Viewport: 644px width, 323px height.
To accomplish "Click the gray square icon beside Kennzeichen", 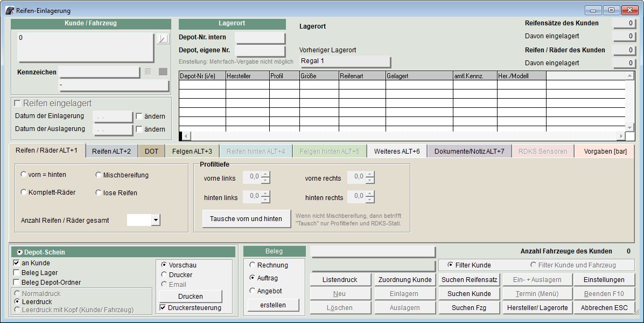I will (163, 72).
